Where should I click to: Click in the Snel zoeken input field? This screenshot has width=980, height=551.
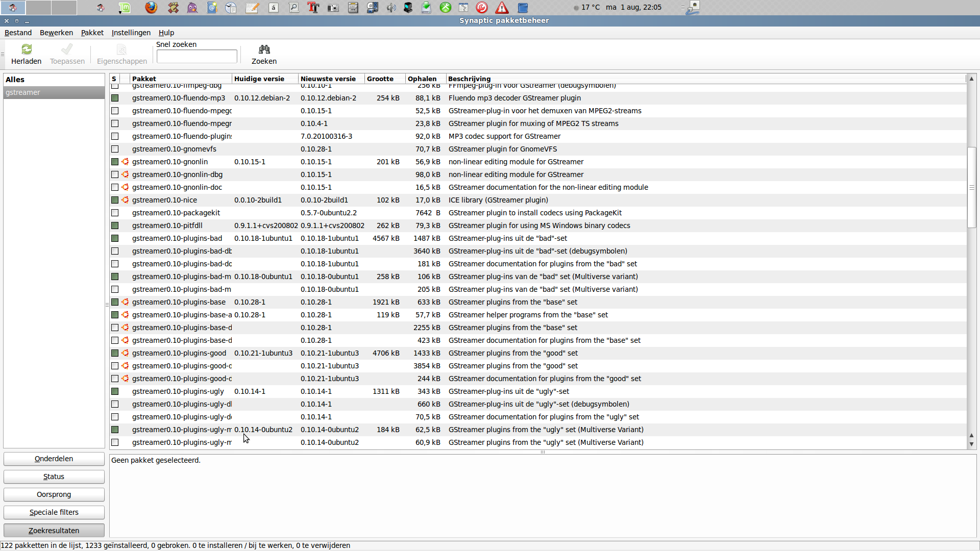click(x=197, y=56)
